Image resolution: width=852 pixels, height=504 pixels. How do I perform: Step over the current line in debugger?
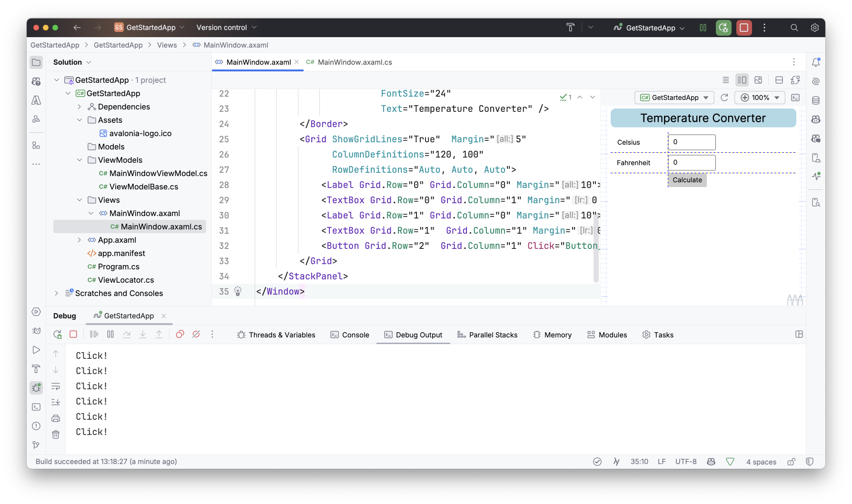point(126,335)
